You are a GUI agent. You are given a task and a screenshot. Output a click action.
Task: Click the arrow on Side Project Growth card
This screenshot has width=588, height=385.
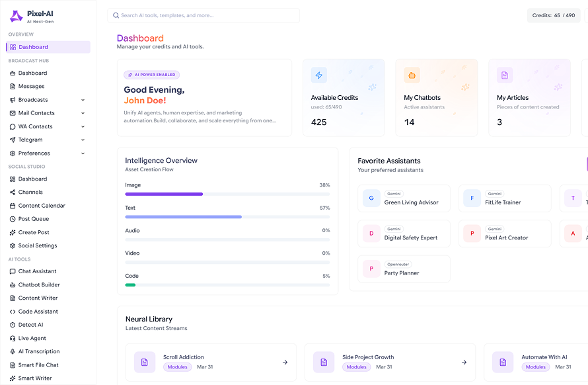click(464, 363)
